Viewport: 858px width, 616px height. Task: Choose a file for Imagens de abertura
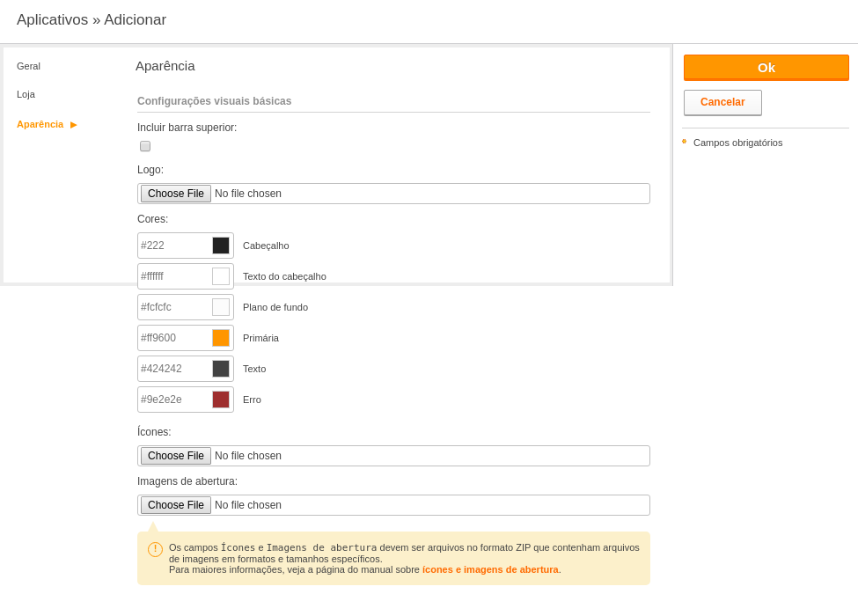point(176,505)
